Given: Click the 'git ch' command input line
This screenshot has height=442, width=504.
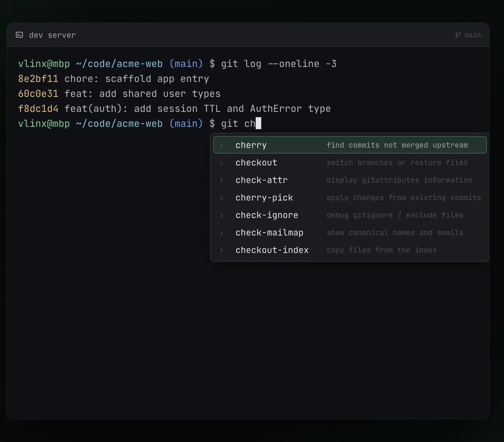Looking at the screenshot, I should pyautogui.click(x=238, y=124).
